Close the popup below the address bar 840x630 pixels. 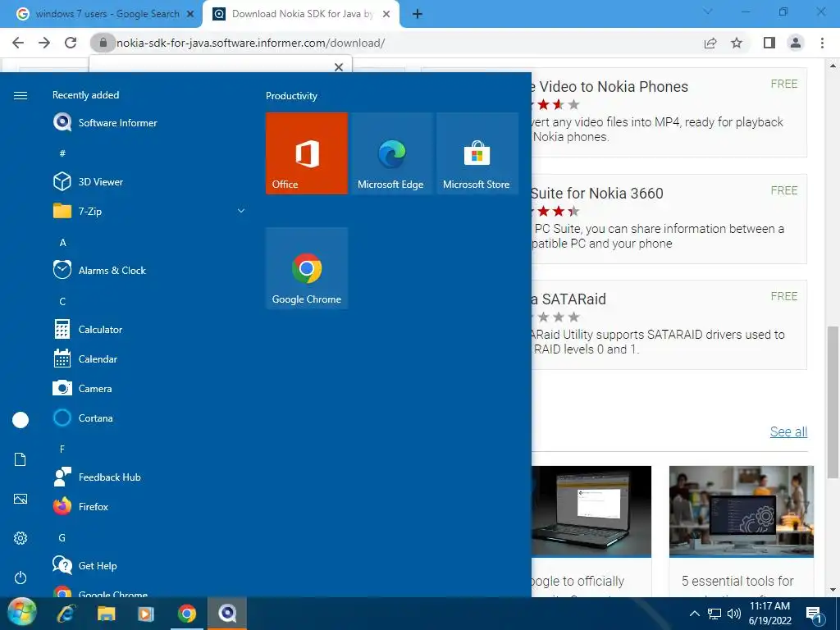[x=339, y=67]
